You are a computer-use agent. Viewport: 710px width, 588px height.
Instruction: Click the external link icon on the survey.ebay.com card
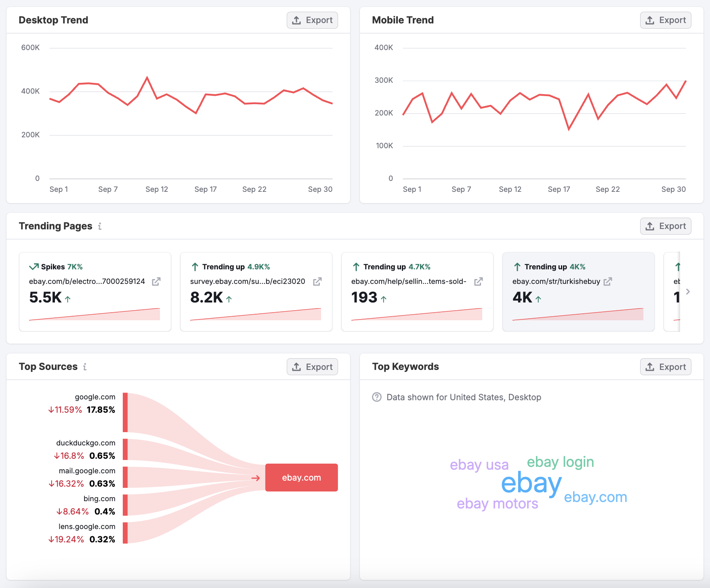coord(318,281)
